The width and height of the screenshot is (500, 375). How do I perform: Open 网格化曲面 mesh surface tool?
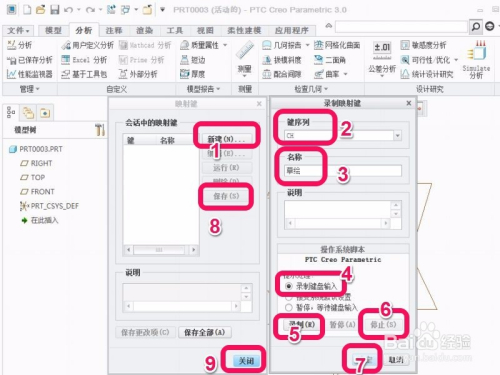337,45
